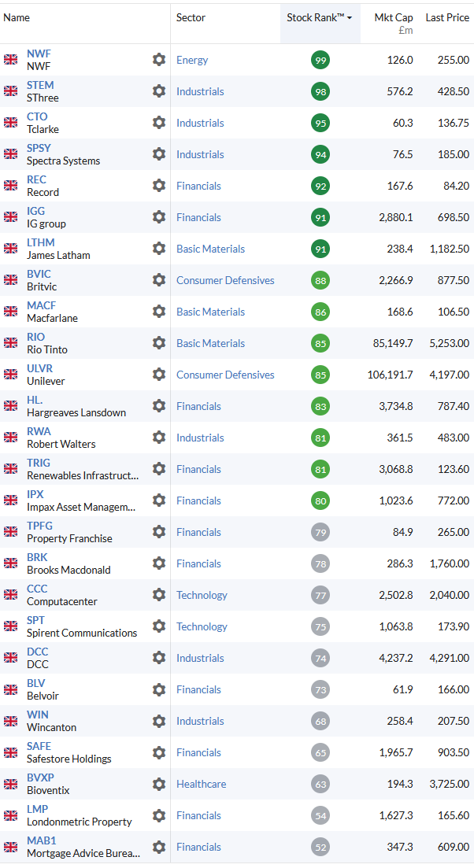Image resolution: width=474 pixels, height=868 pixels.
Task: Open the gear menu for IG group
Action: coord(159,217)
